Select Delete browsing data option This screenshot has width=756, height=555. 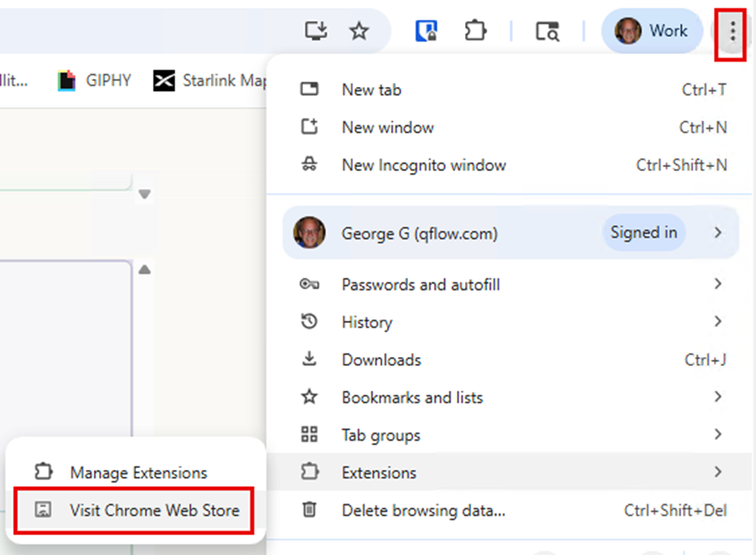423,510
